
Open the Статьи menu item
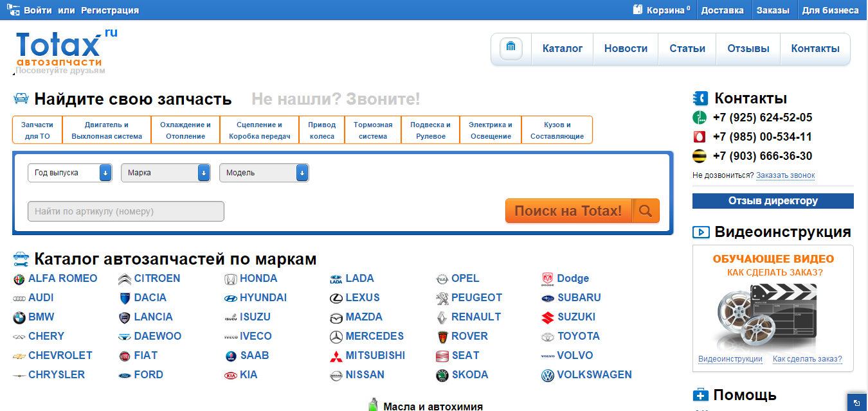click(x=687, y=49)
